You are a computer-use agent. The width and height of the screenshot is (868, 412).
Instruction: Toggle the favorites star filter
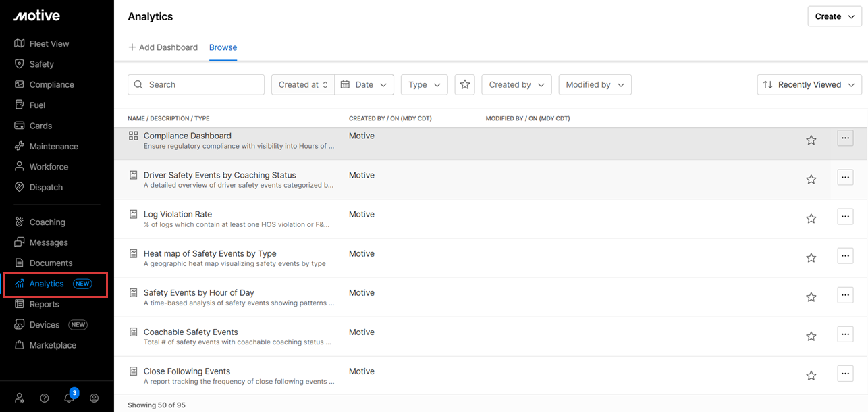(x=464, y=84)
